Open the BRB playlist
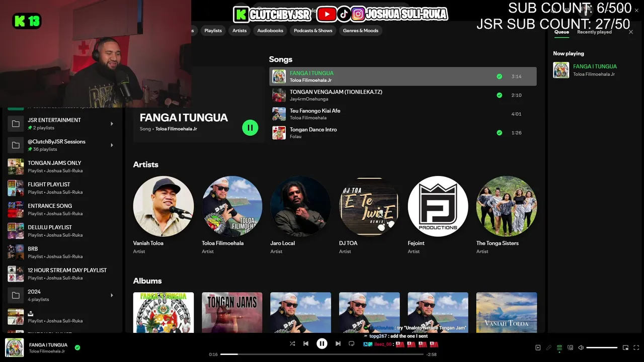 (61, 252)
